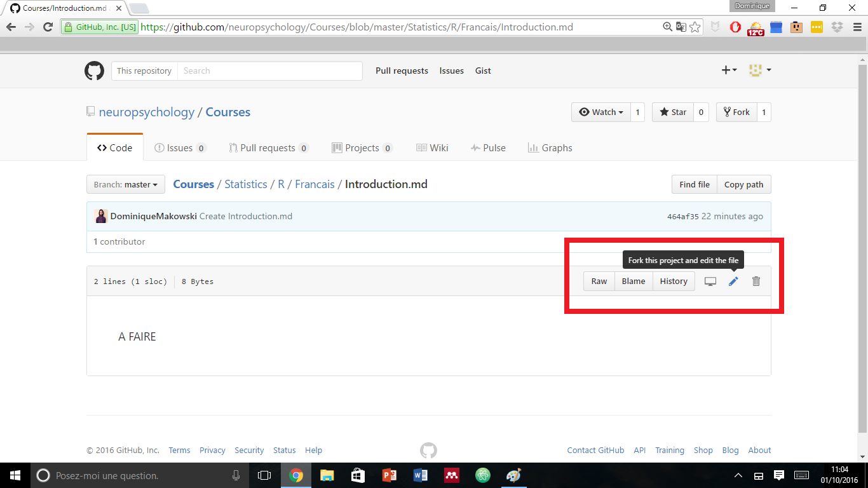
Task: Star the Courses repository
Action: 673,112
